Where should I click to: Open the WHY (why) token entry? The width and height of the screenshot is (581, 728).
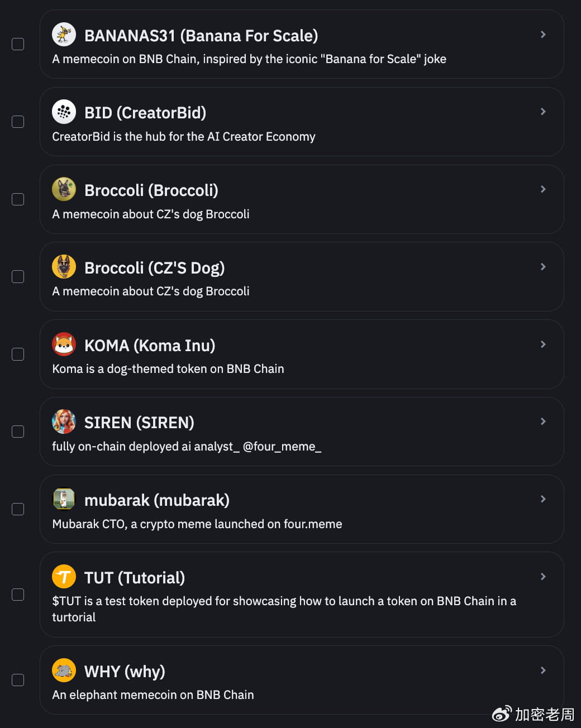[x=302, y=680]
